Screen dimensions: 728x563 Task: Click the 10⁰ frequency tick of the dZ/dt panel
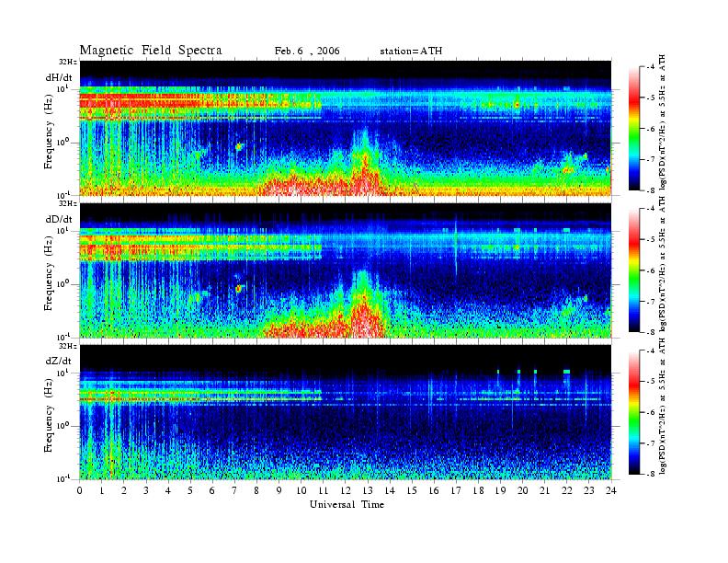63,426
